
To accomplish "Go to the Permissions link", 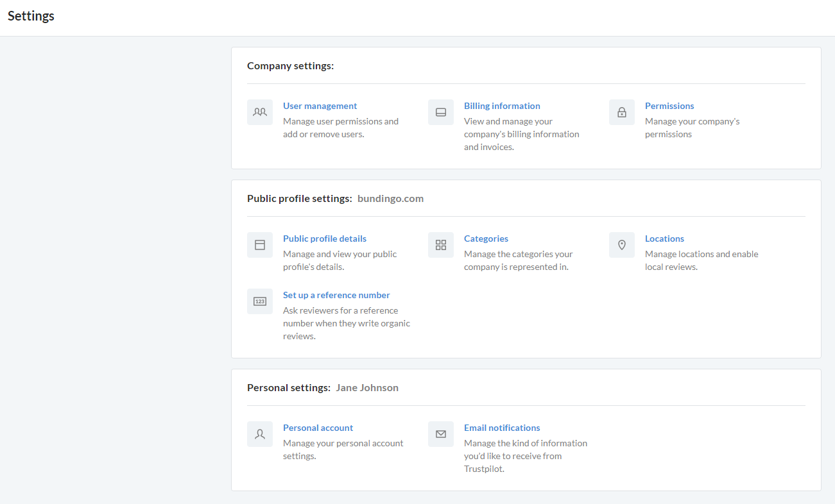I will (x=669, y=106).
